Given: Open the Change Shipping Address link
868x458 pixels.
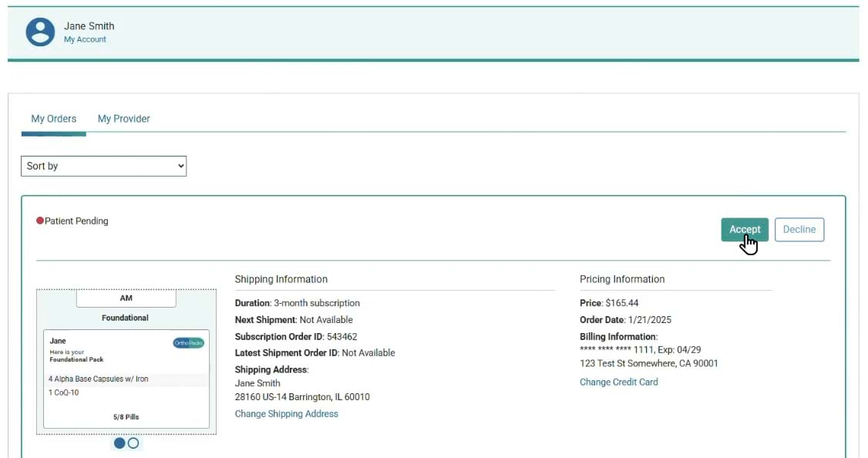Looking at the screenshot, I should tap(287, 413).
